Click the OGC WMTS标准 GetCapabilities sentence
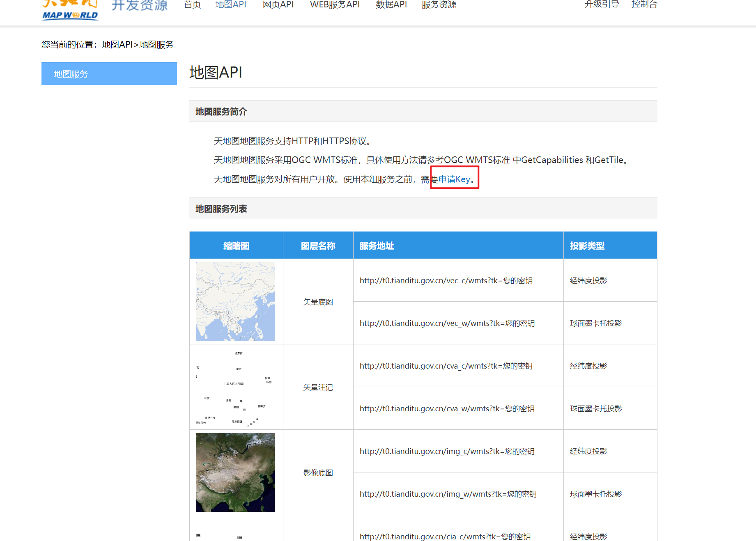756x541 pixels. pos(422,160)
